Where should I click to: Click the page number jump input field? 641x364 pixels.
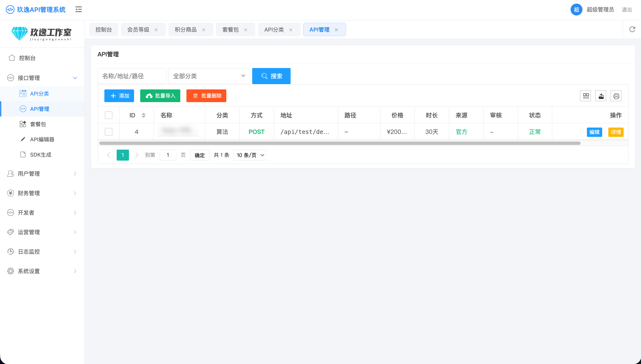click(x=168, y=155)
